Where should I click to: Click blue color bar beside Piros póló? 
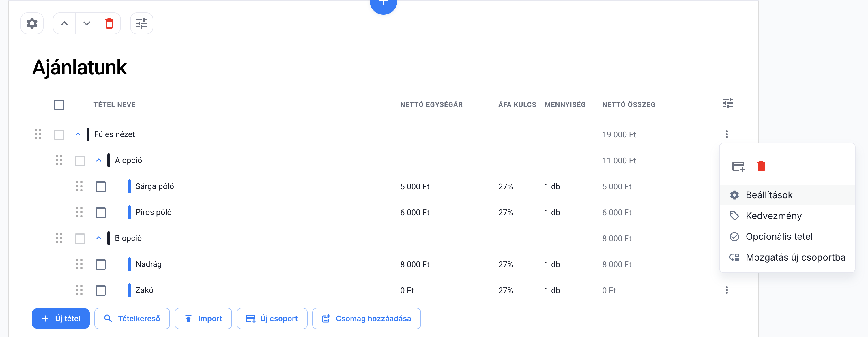point(129,213)
